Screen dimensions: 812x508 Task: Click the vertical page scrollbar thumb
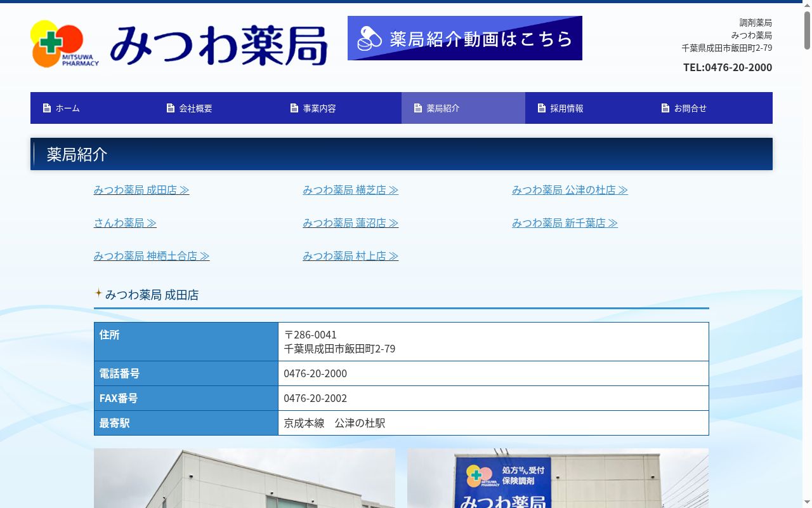click(807, 30)
